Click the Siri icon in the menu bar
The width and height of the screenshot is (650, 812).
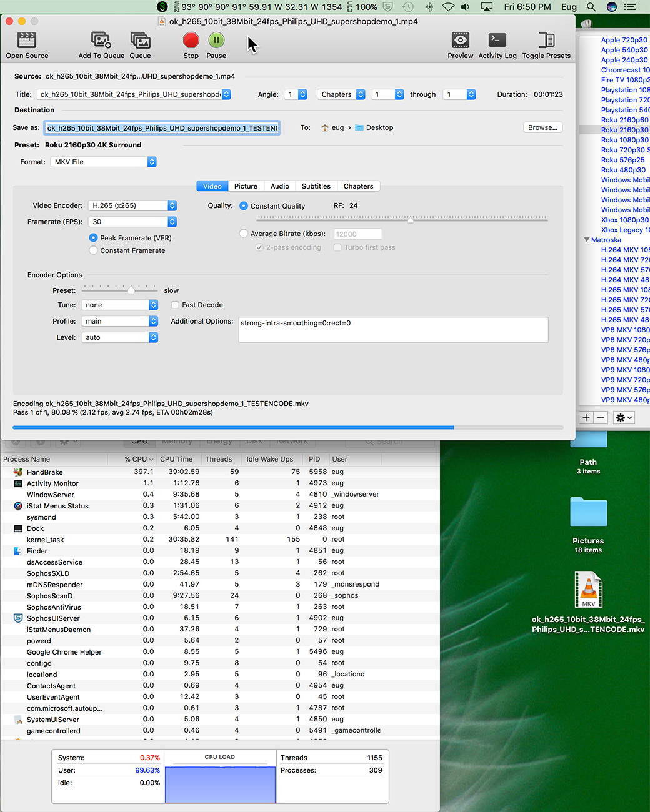pos(612,7)
